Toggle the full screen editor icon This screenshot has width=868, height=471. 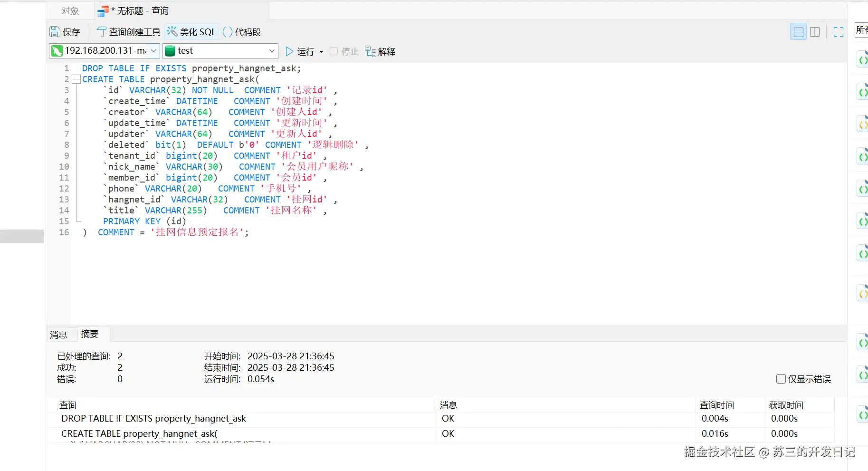[839, 32]
